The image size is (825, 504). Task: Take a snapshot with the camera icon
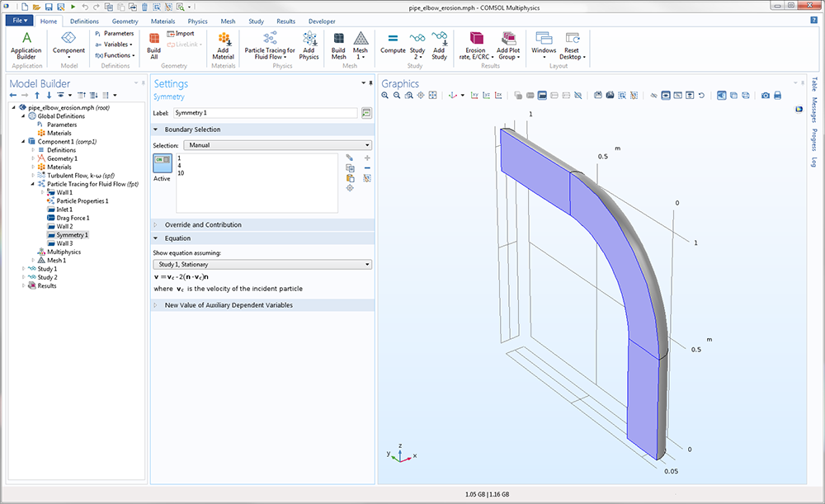pyautogui.click(x=766, y=96)
